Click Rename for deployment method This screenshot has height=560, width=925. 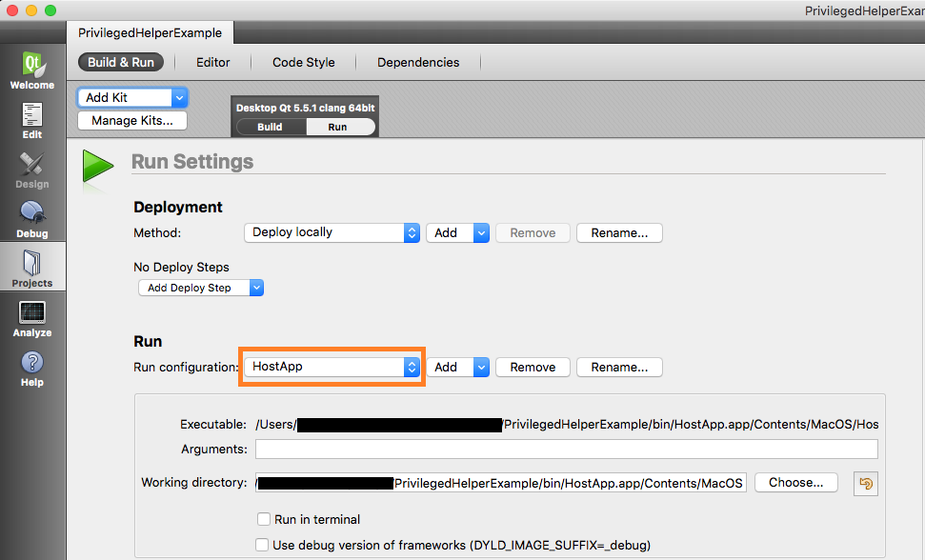(x=619, y=232)
